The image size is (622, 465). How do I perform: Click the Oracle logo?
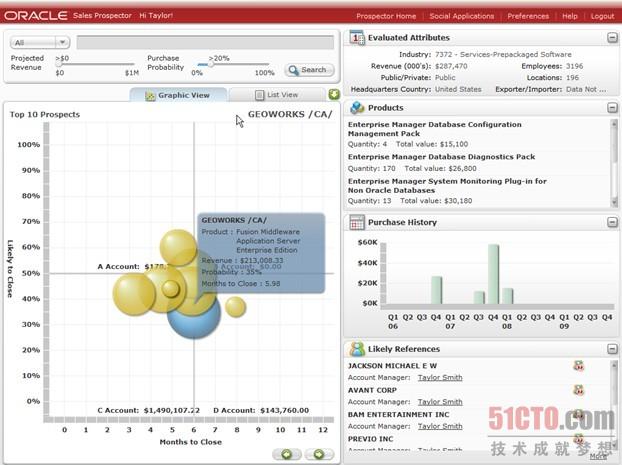(36, 15)
